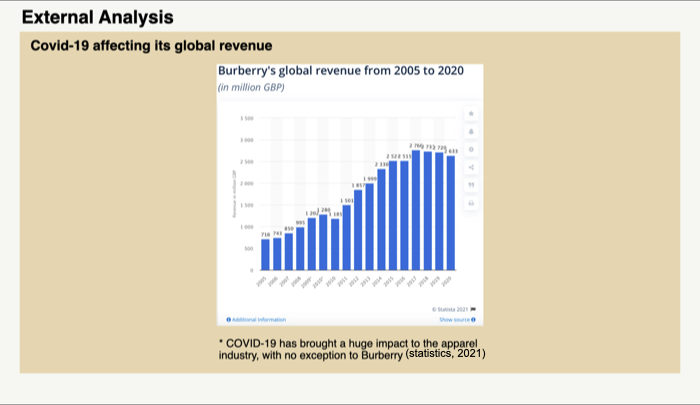Viewport: 700px width, 405px height.
Task: Open the Additional Information link
Action: pos(256,320)
